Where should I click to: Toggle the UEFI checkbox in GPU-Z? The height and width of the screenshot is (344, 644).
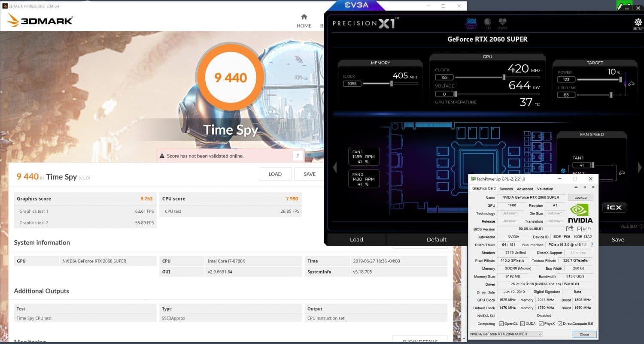(x=580, y=229)
